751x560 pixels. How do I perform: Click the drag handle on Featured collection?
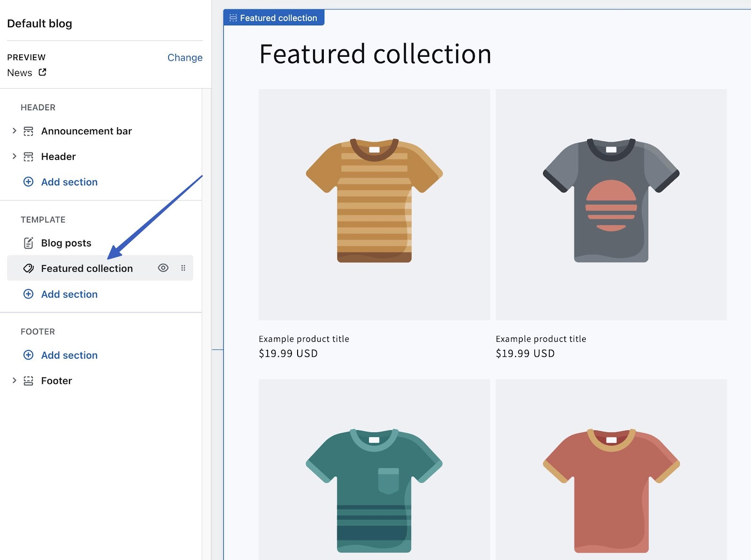click(x=183, y=268)
